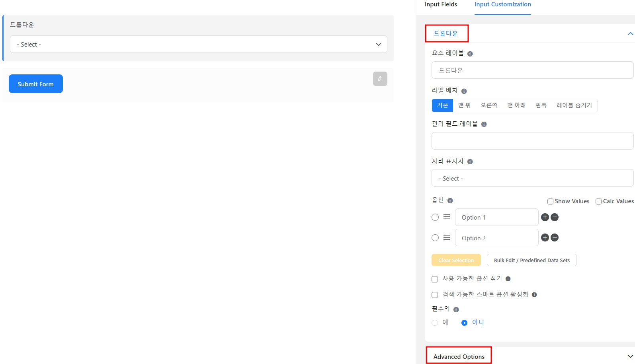
Task: Click info icon next to 필수의
Action: tap(456, 309)
